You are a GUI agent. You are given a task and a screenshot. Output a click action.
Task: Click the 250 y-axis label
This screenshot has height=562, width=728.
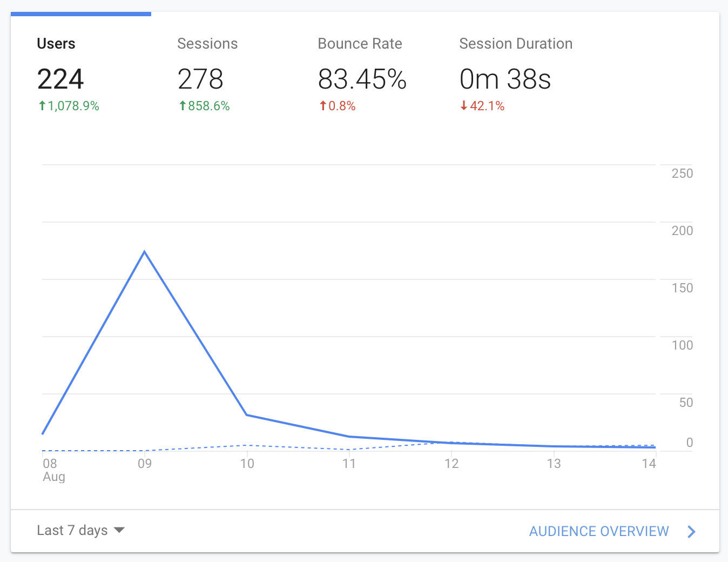(x=682, y=173)
